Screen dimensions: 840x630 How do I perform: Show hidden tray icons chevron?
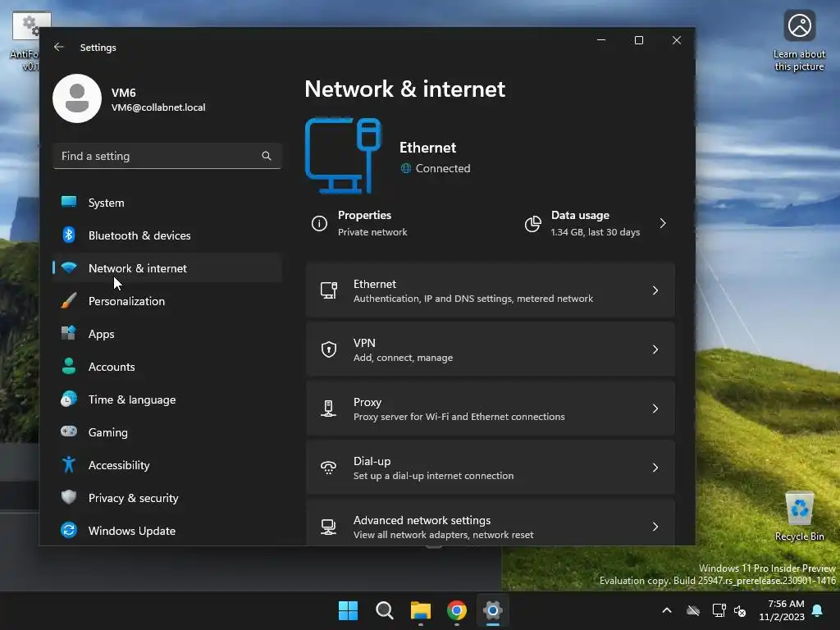(x=667, y=610)
